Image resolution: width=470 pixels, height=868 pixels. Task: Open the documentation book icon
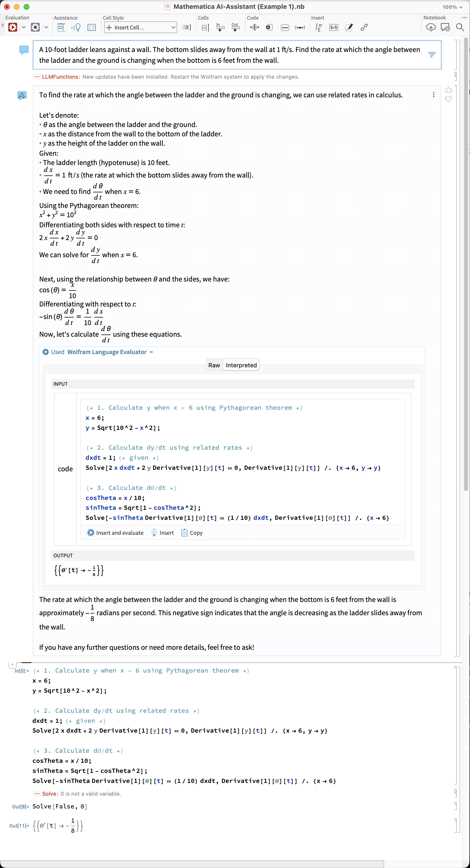click(92, 27)
